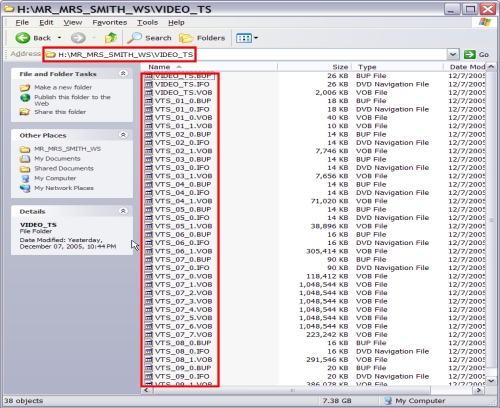Click the scroll right arrow of file list
500x408 pixels.
tap(479, 390)
